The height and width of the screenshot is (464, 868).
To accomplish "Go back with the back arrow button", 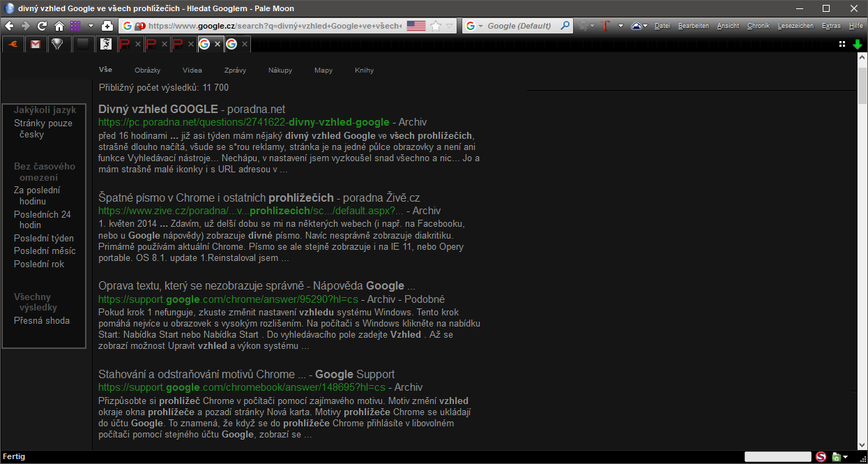I will [9, 26].
